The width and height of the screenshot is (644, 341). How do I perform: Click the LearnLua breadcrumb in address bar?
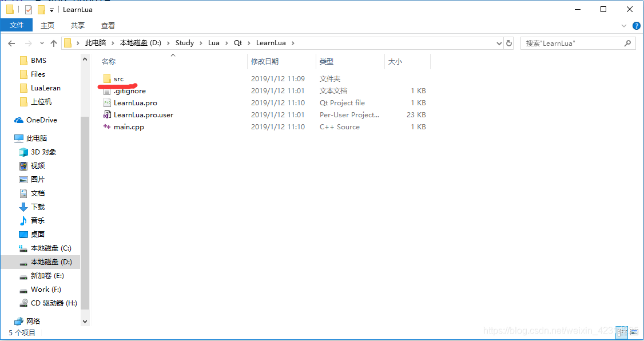pyautogui.click(x=271, y=42)
